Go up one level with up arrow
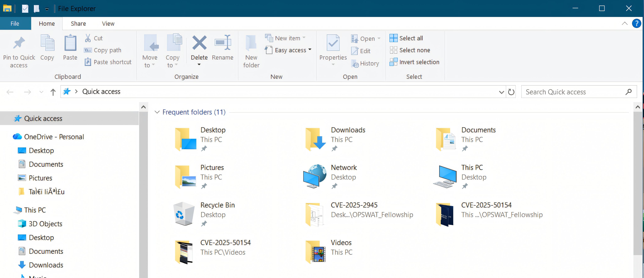 tap(53, 92)
